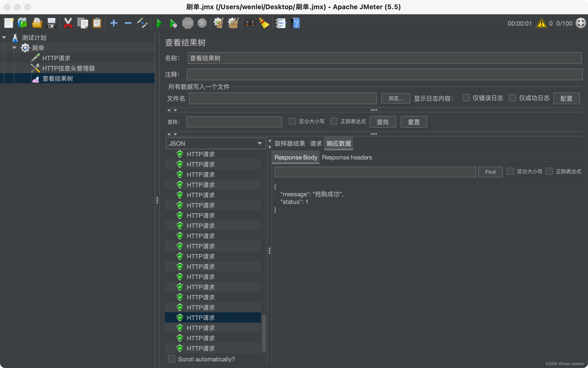Click the response Find text field

click(x=375, y=172)
